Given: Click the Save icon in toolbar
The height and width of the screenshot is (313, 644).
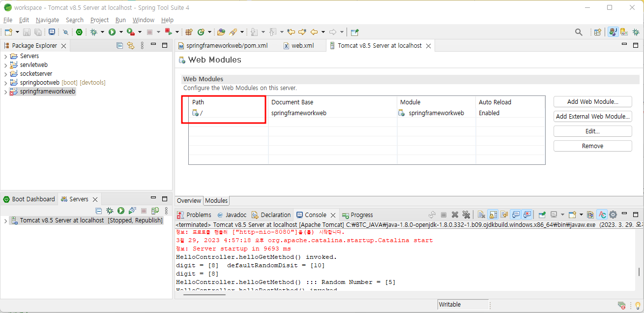Looking at the screenshot, I should pos(27,32).
